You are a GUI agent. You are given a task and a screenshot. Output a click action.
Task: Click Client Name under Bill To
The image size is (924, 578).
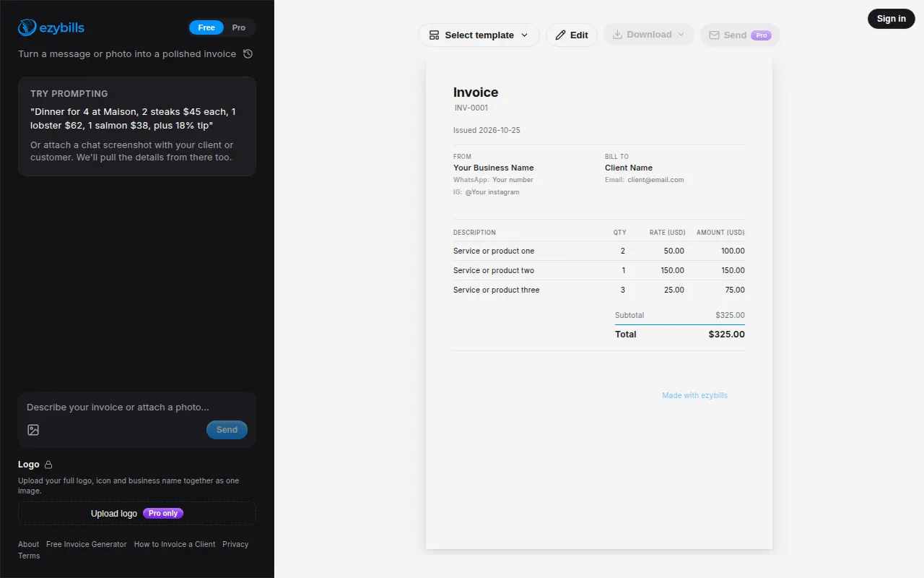629,168
